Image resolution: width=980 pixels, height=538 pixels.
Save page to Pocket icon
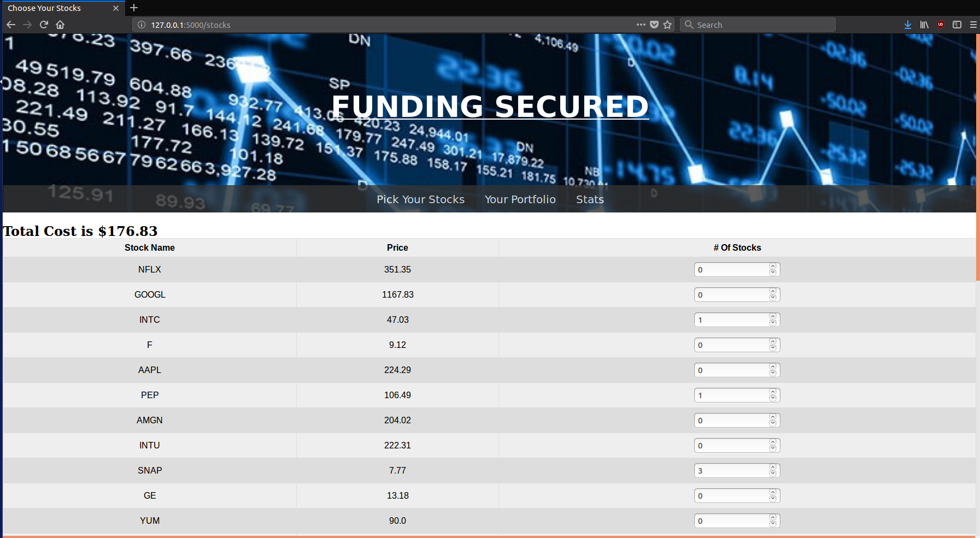point(654,25)
